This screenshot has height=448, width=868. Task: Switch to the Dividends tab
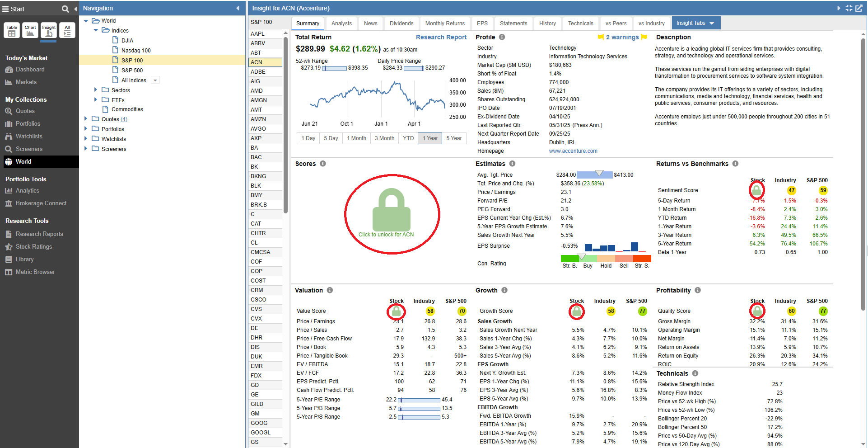[x=401, y=24]
